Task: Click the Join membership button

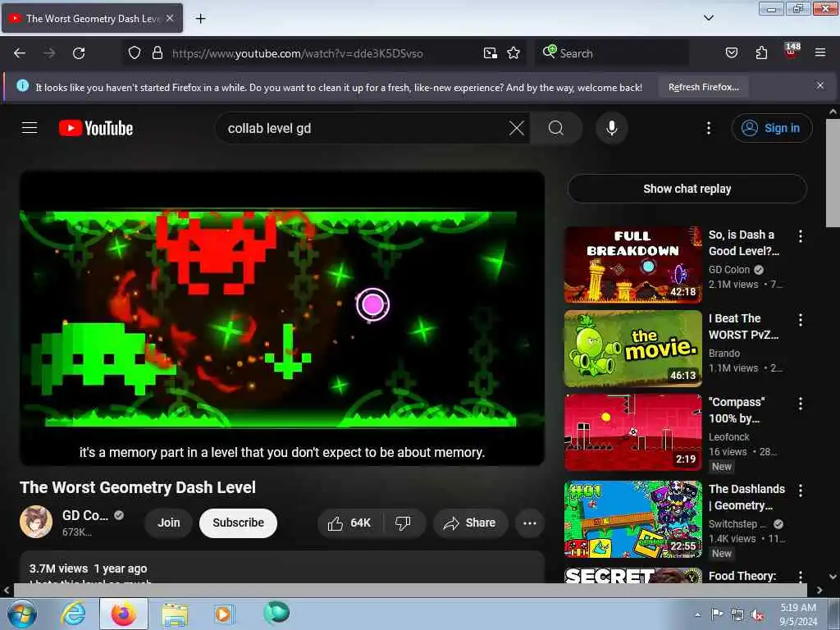Action: [x=169, y=523]
